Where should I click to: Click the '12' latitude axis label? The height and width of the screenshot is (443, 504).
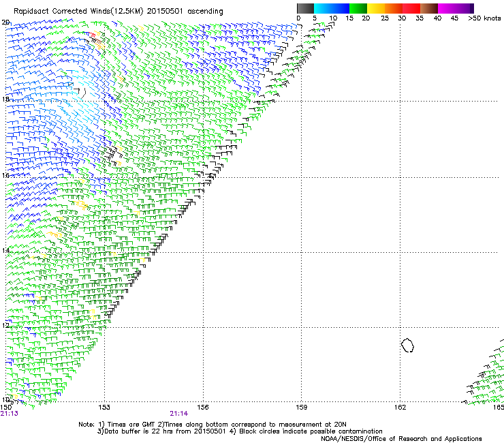pyautogui.click(x=5, y=325)
